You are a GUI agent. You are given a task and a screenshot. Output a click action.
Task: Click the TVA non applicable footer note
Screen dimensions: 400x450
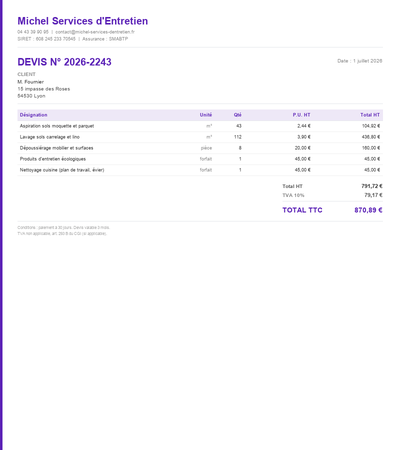tap(62, 234)
